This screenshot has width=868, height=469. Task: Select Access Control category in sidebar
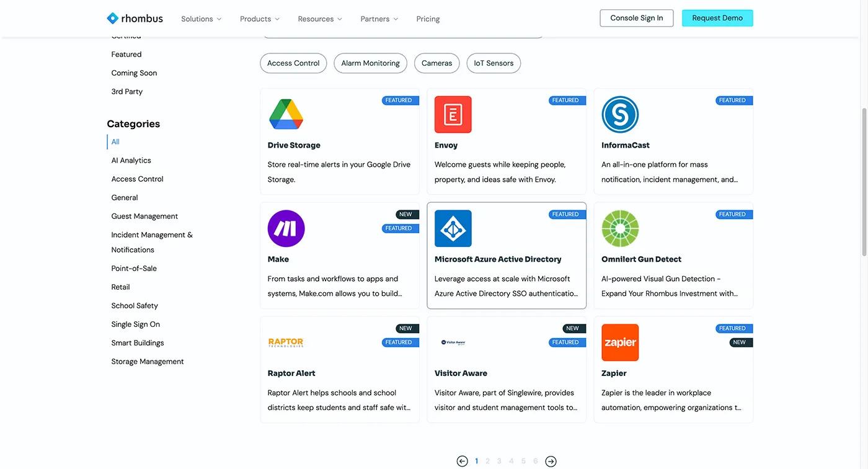(x=138, y=179)
